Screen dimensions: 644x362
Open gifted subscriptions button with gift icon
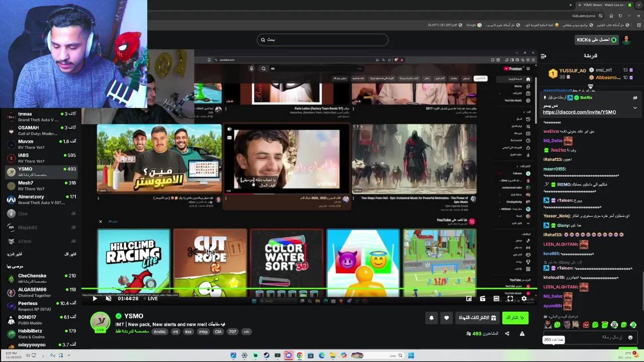477,318
